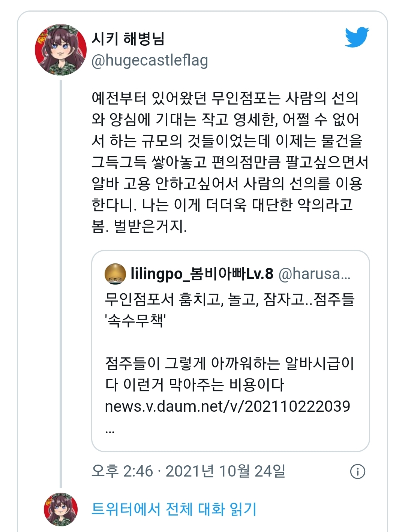Click small avatar beside the conversation link

61,509
